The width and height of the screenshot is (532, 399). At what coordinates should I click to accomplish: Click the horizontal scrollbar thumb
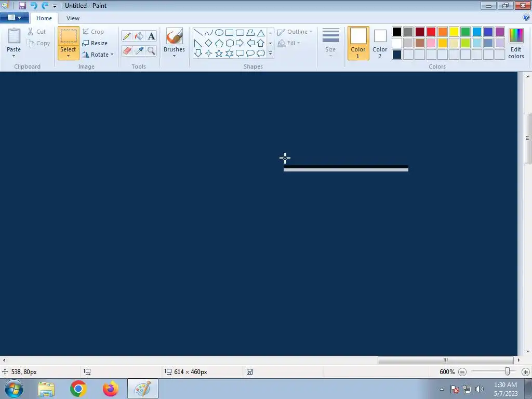click(x=445, y=360)
